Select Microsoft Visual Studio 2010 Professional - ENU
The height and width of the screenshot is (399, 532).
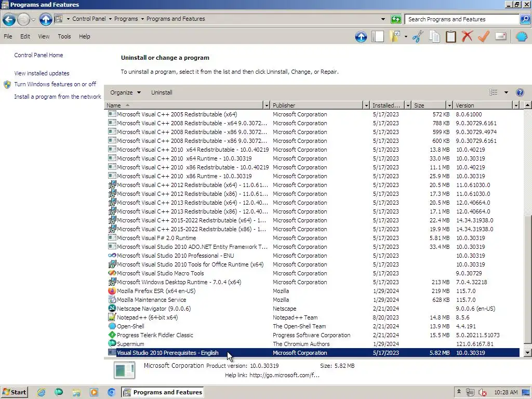click(313, 256)
